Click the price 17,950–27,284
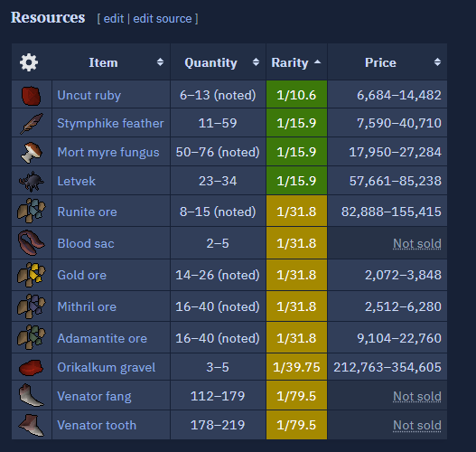The image size is (476, 452). pyautogui.click(x=395, y=152)
